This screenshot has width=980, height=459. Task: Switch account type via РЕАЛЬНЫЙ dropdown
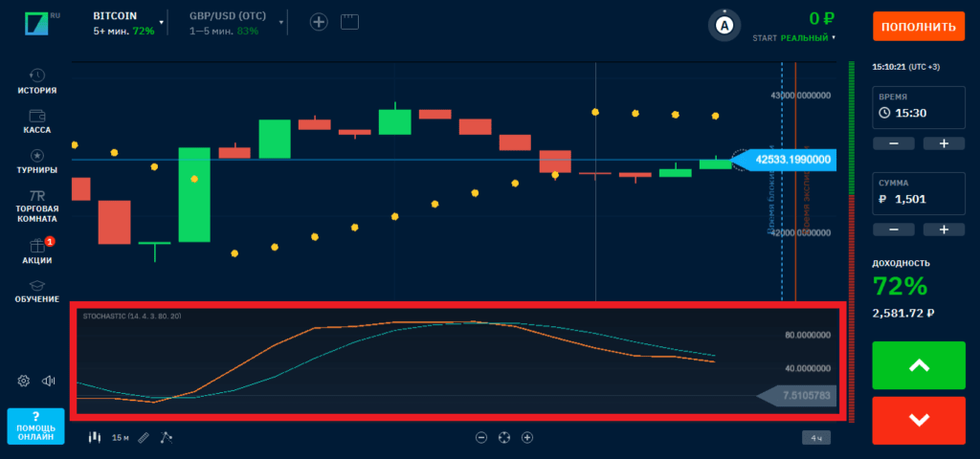pyautogui.click(x=806, y=37)
